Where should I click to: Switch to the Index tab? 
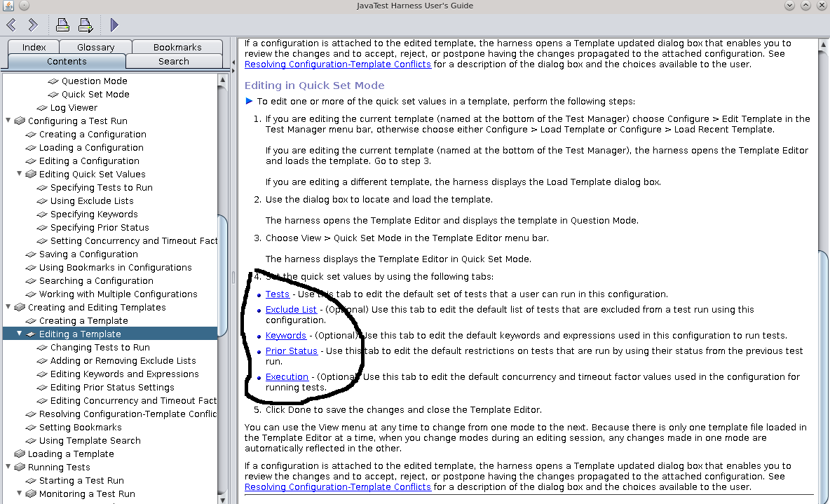[34, 47]
